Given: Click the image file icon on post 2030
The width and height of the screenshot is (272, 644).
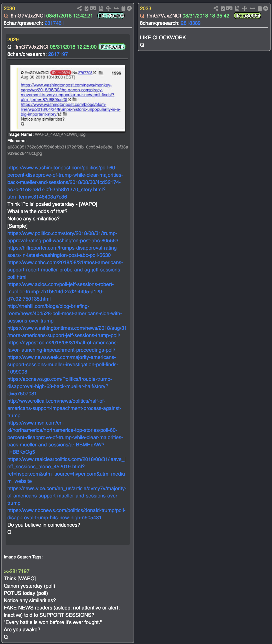Looking at the screenshot, I should 101,8.
